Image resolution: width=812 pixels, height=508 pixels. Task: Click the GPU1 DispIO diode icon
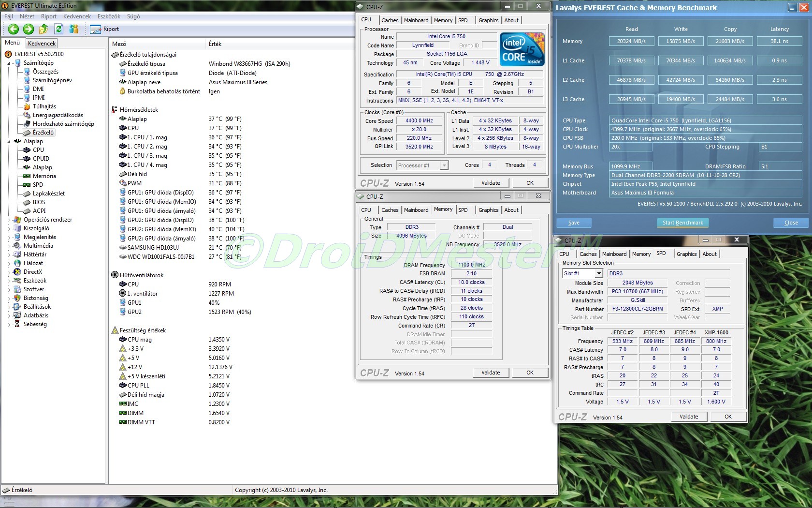coord(123,193)
